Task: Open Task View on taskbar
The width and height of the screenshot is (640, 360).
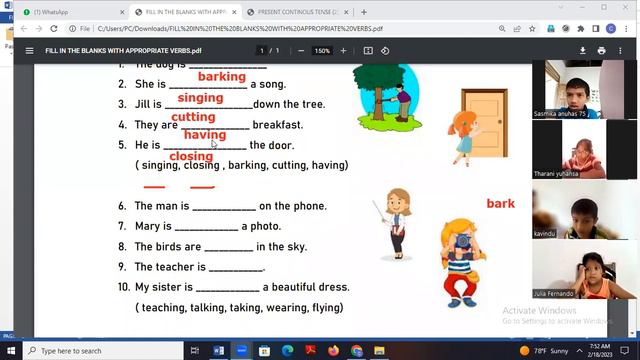Action: (195, 351)
